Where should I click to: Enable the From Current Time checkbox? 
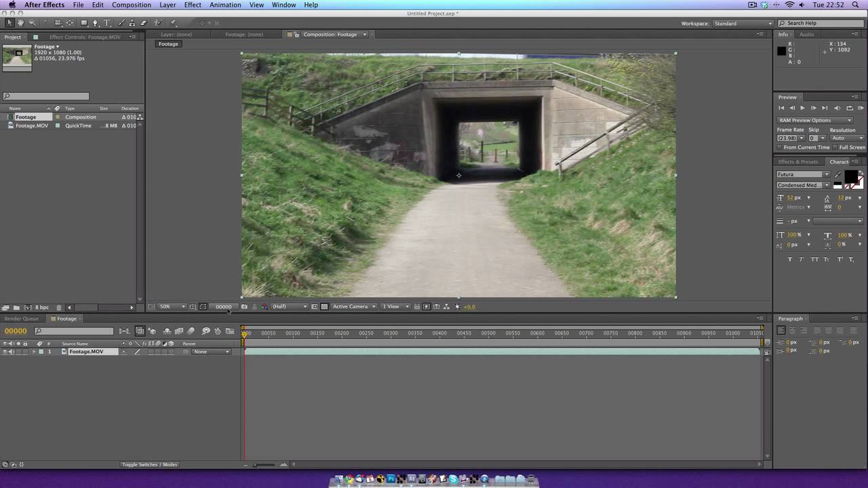click(781, 147)
